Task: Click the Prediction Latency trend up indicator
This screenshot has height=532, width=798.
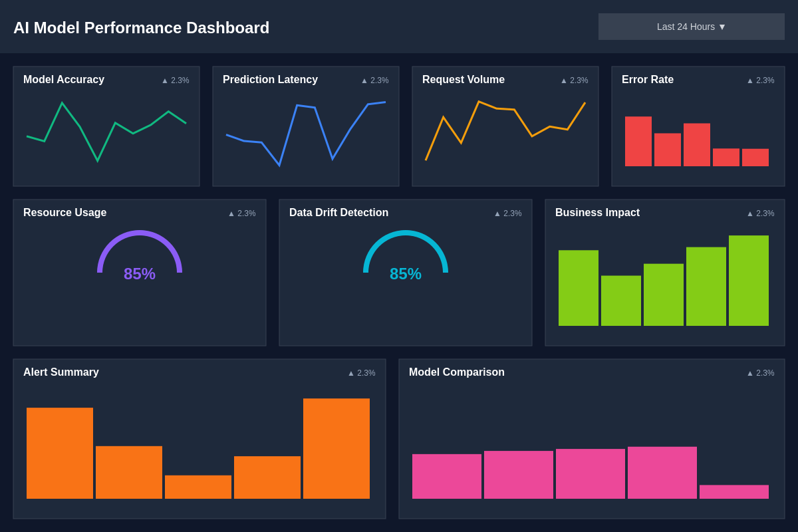Action: pyautogui.click(x=375, y=80)
